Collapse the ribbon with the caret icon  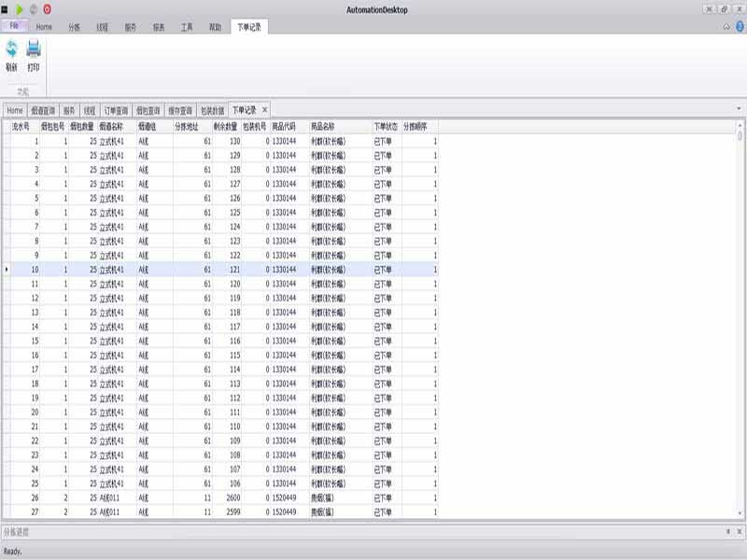click(x=726, y=27)
